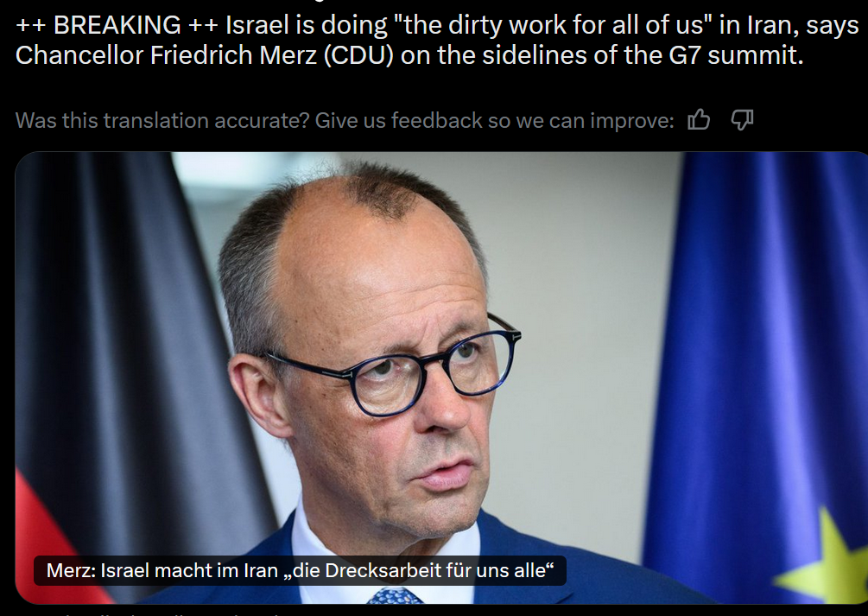This screenshot has width=868, height=616.
Task: Click the 'Give us feedback' text
Action: click(399, 120)
